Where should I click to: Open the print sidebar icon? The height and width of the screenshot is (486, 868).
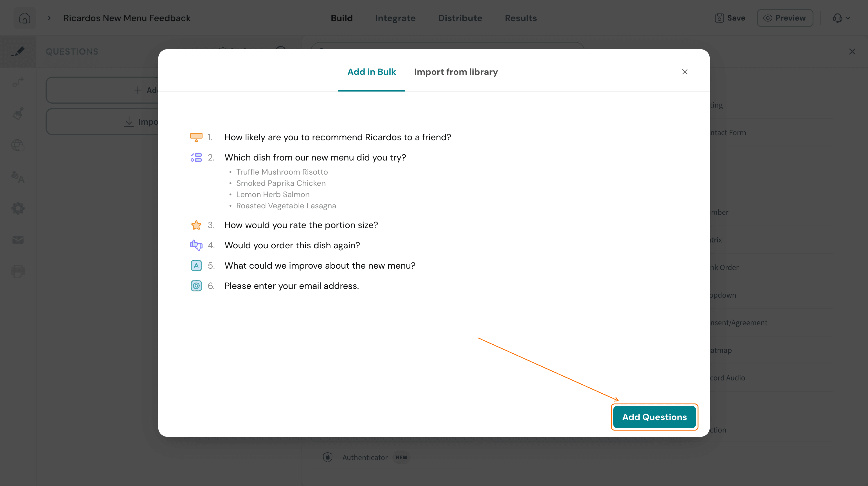pos(18,271)
